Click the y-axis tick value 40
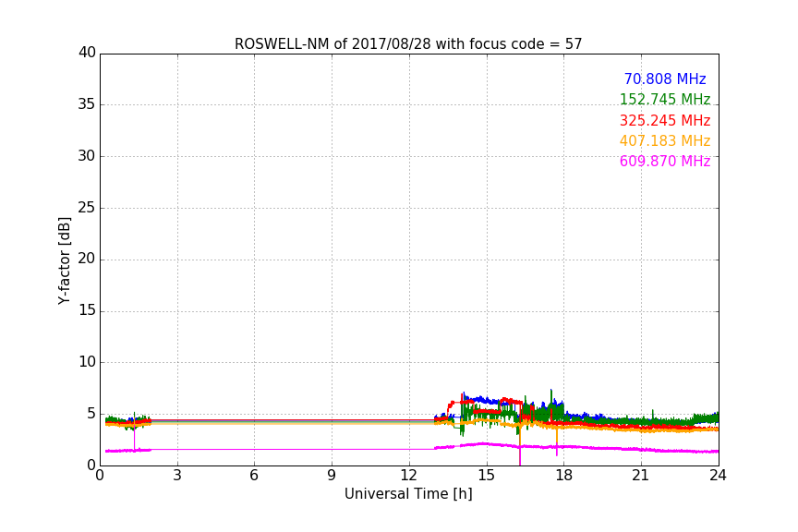Image resolution: width=798 pixels, height=532 pixels. coord(87,53)
